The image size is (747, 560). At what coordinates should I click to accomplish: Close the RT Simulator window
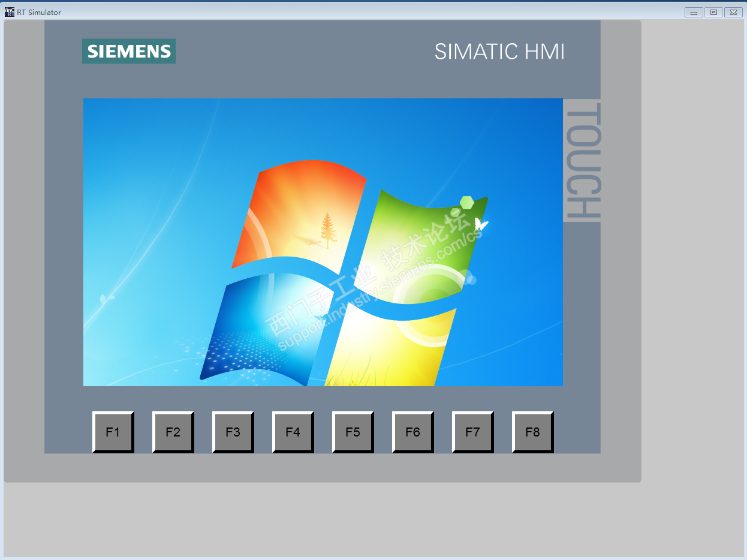(x=733, y=12)
